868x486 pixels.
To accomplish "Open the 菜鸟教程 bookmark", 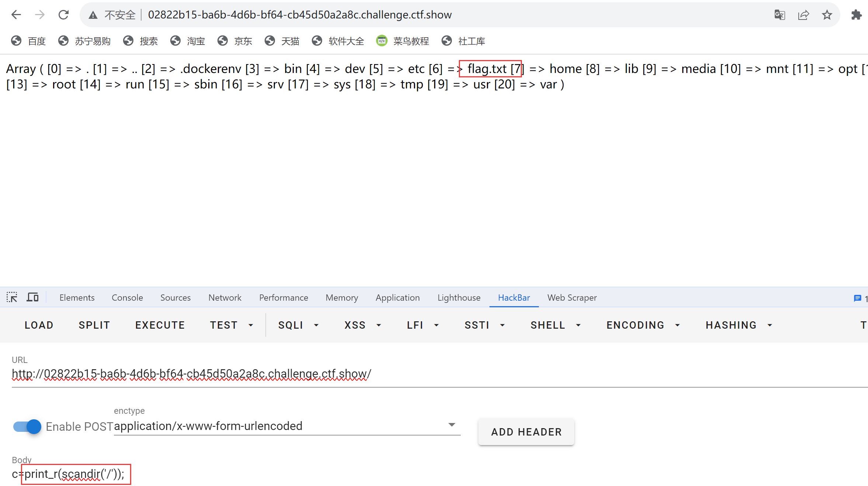I will pos(402,41).
